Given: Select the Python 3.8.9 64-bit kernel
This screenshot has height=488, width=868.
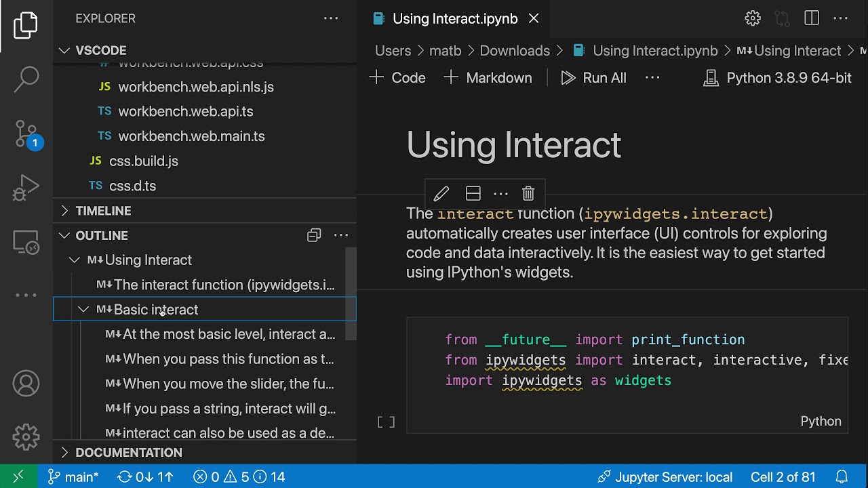Looking at the screenshot, I should coord(777,78).
